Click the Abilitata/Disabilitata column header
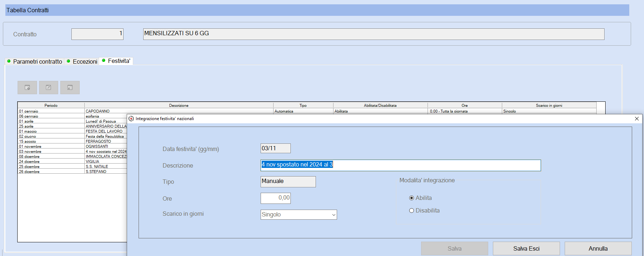Screen dimensions: 644x256 [x=381, y=105]
